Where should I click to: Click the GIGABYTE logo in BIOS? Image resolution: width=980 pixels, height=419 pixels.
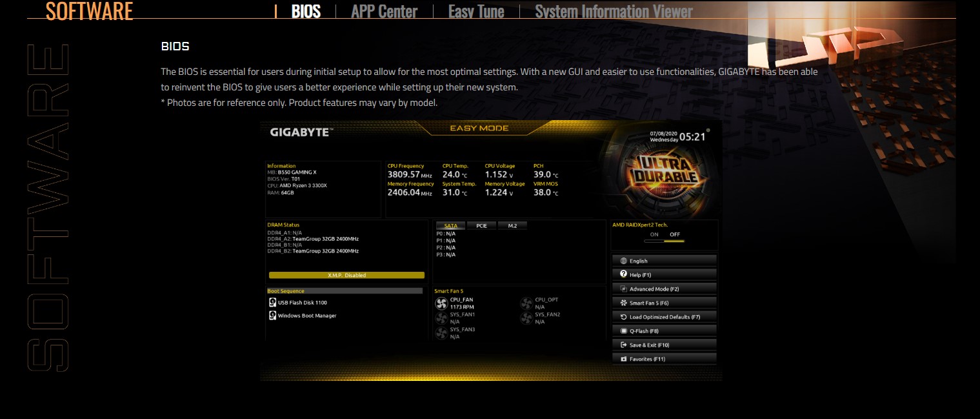click(300, 132)
